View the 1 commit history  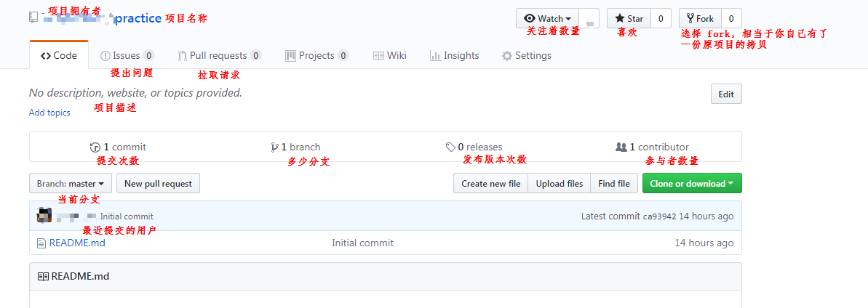click(x=118, y=147)
